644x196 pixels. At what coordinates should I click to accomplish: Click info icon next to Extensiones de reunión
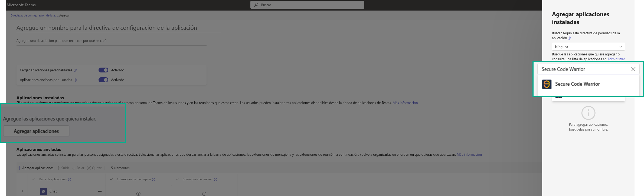pyautogui.click(x=215, y=180)
